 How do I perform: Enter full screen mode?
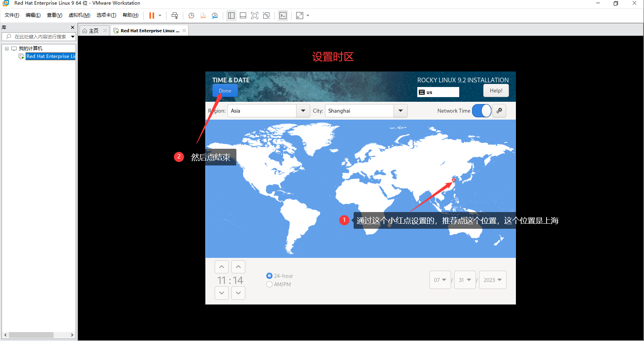click(x=255, y=16)
